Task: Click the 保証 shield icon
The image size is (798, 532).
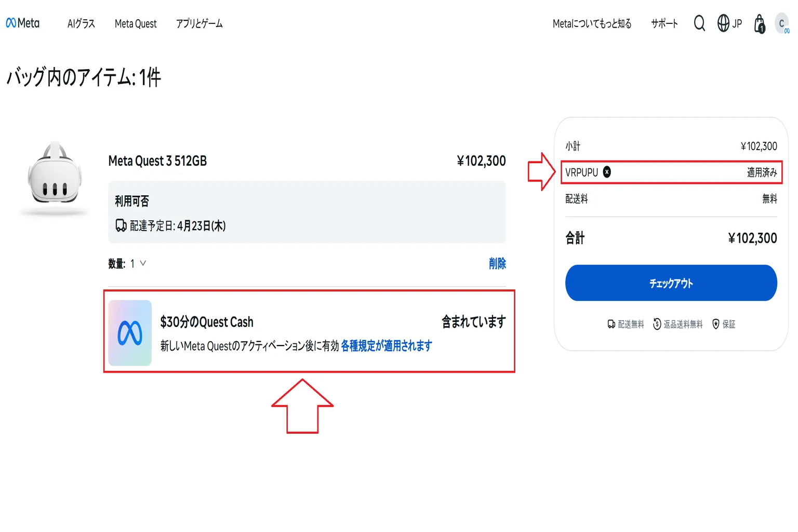Action: (x=716, y=324)
